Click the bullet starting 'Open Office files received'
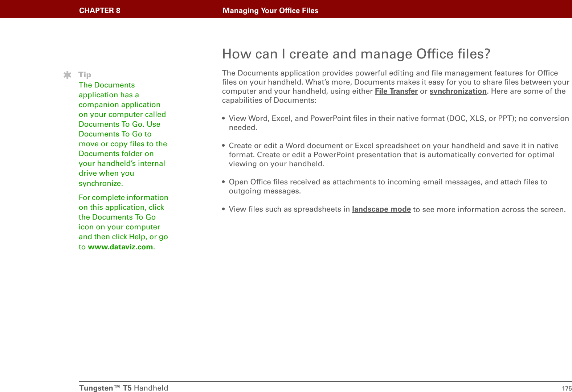The width and height of the screenshot is (572, 392). pos(385,186)
